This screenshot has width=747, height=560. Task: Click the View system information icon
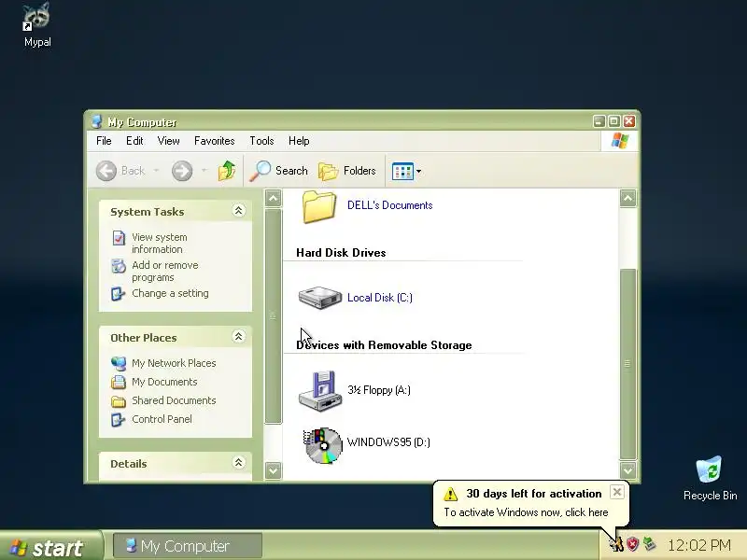pyautogui.click(x=119, y=238)
